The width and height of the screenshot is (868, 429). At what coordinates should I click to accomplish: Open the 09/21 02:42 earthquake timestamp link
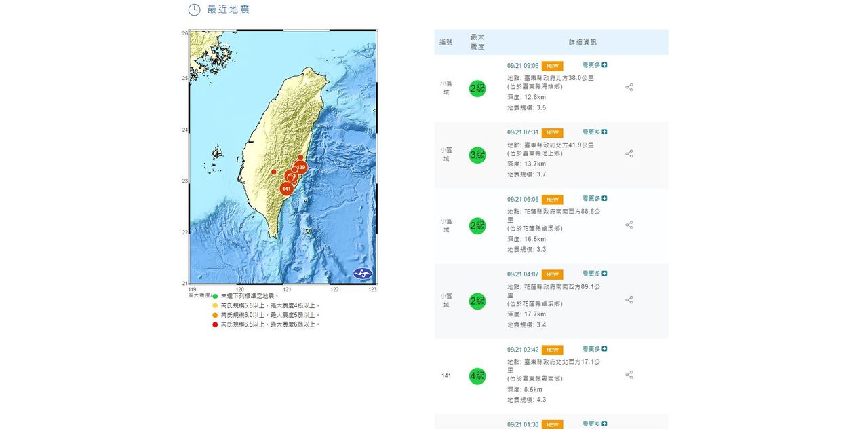click(523, 350)
